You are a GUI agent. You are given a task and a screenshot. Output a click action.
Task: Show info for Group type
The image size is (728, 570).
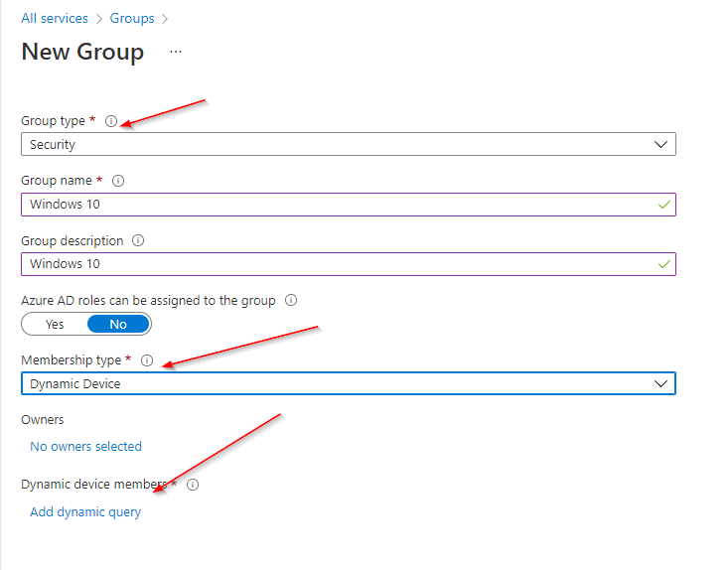[x=111, y=121]
